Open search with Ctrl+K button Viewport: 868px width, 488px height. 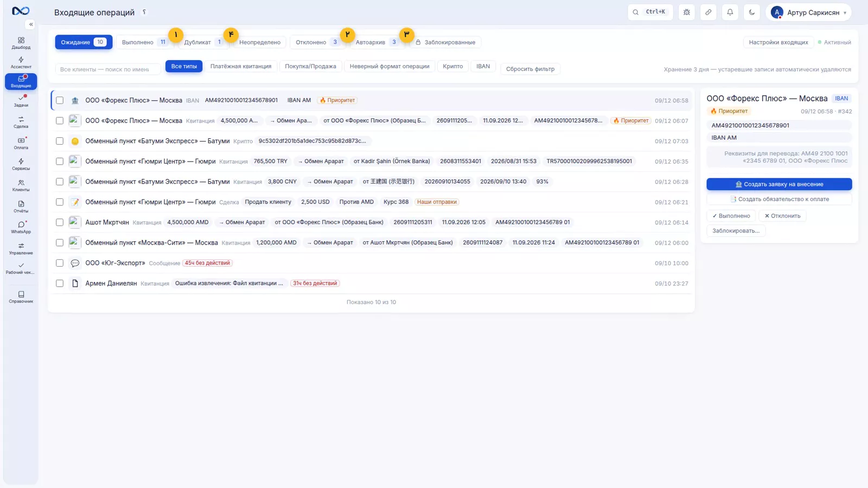click(650, 12)
